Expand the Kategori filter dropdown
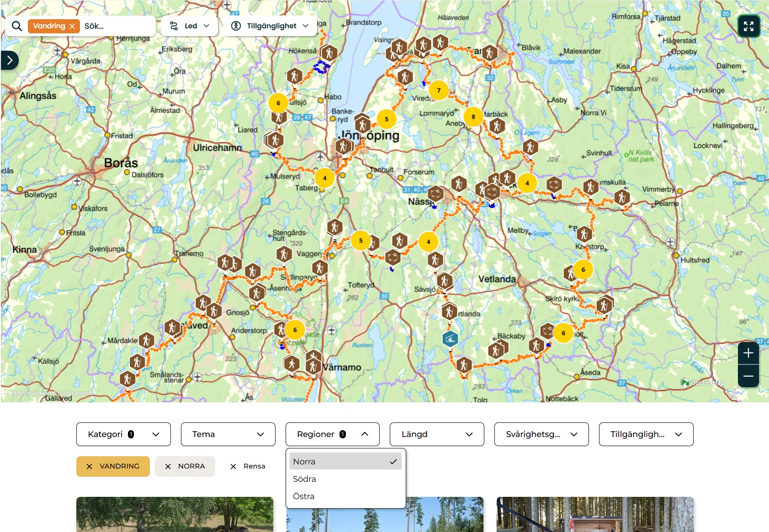The image size is (769, 532). (123, 434)
